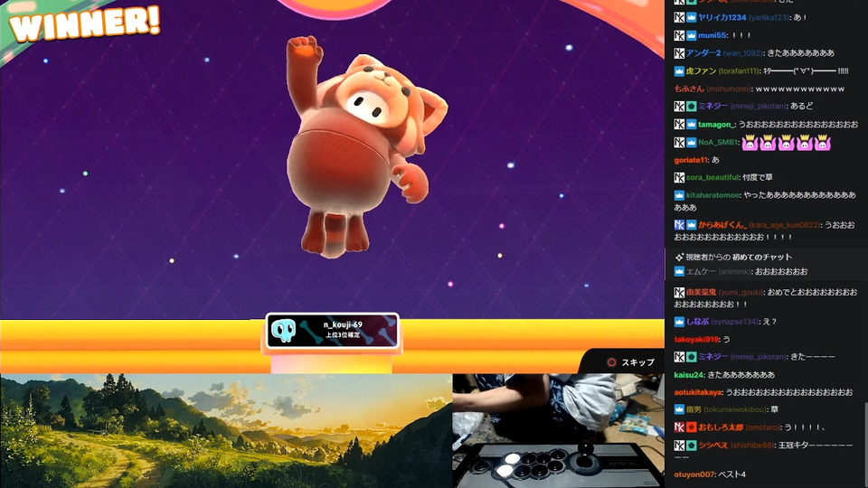The width and height of the screenshot is (868, 488).
Task: Click crown badge beside kitaharatomoe
Action: 679,195
